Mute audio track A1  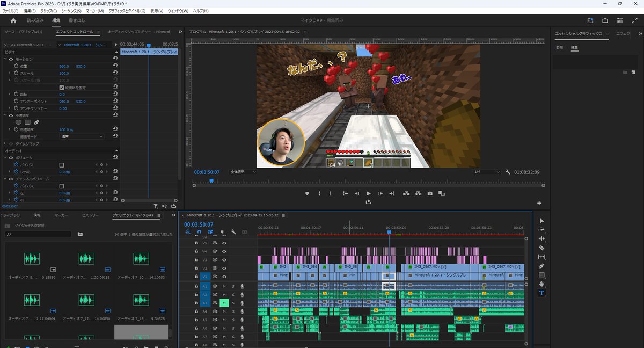coord(224,286)
